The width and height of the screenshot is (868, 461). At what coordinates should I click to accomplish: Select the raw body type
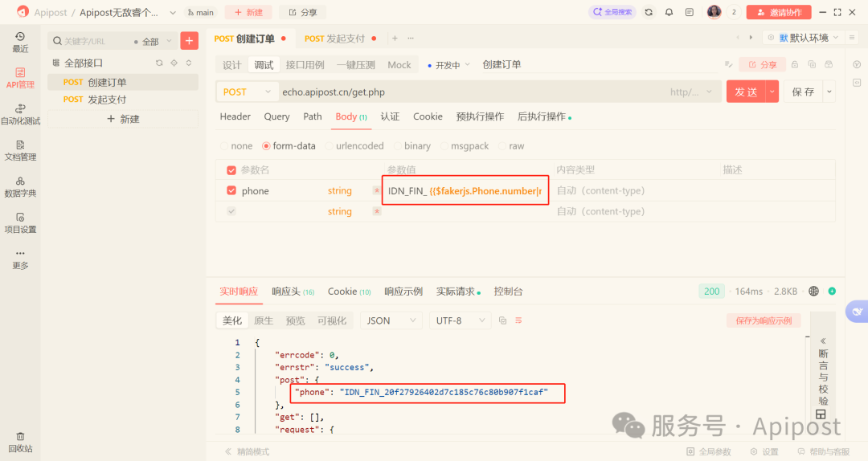click(x=511, y=146)
